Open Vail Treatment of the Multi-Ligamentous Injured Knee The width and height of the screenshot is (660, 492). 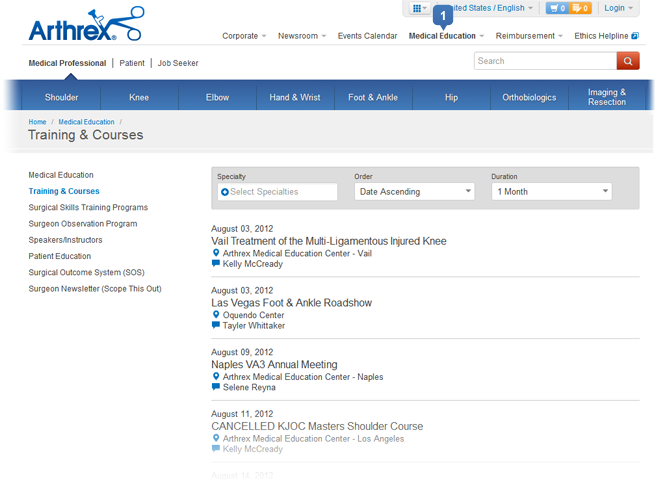(329, 241)
